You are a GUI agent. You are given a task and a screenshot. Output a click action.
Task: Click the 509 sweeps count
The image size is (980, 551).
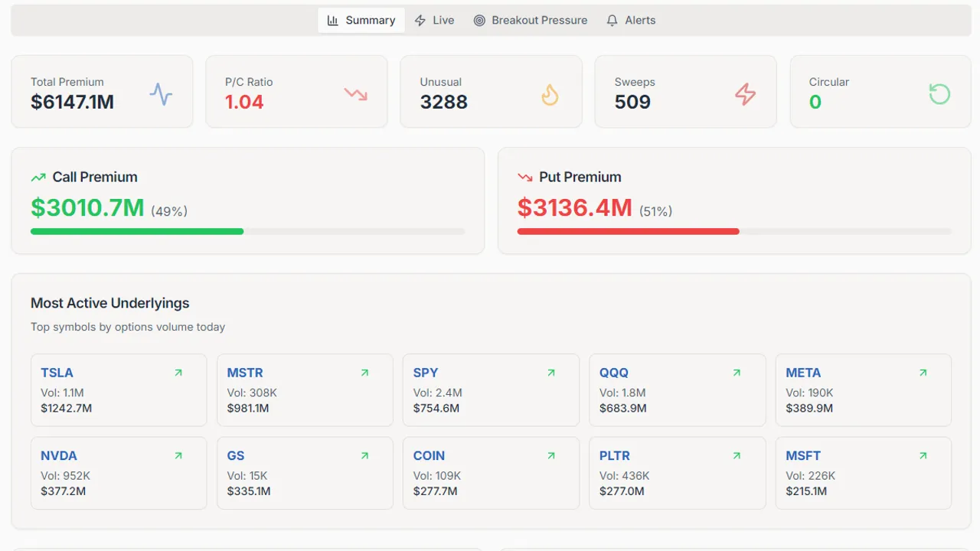coord(632,102)
